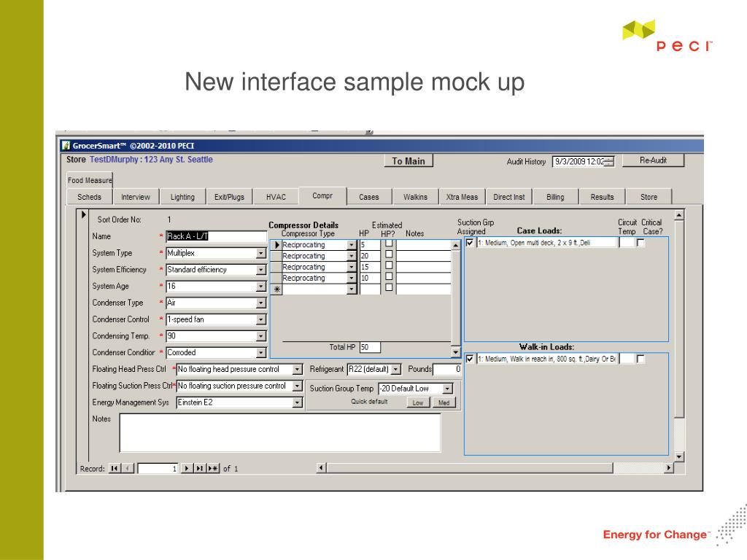Click horizontal scrollbar right arrow
This screenshot has width=747, height=560.
(x=669, y=468)
